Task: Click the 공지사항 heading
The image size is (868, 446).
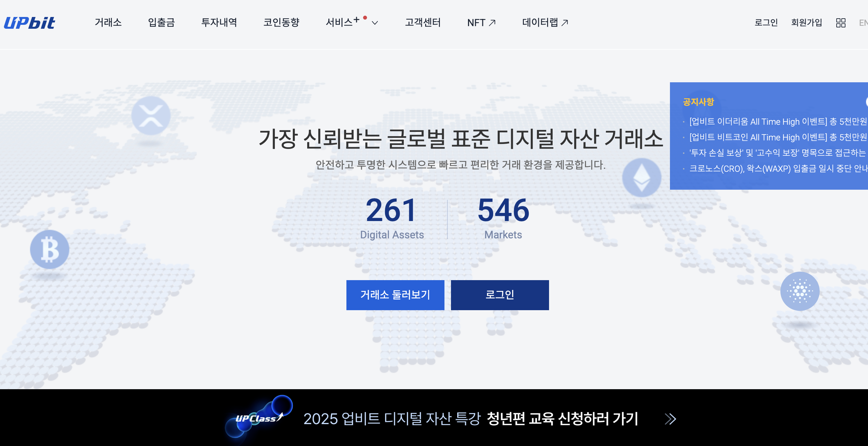Action: [x=698, y=102]
